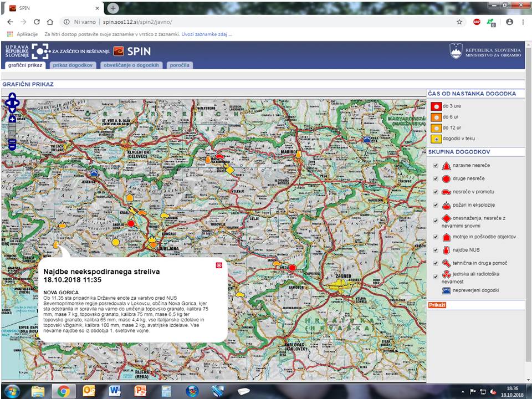
Task: Uncheck the naravne nesreče checkbox
Action: pyautogui.click(x=436, y=166)
